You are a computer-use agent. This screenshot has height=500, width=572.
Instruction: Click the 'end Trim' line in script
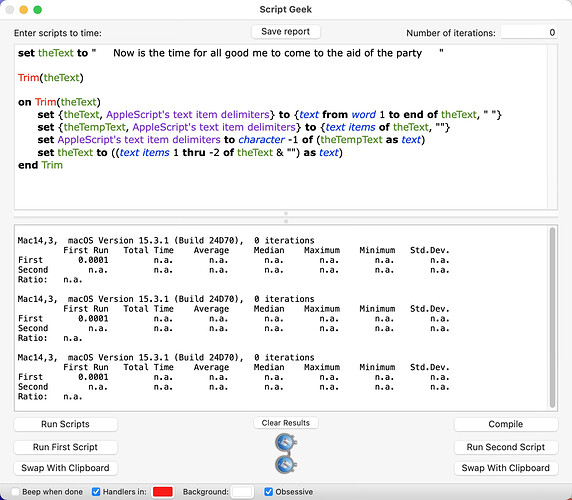(40, 165)
